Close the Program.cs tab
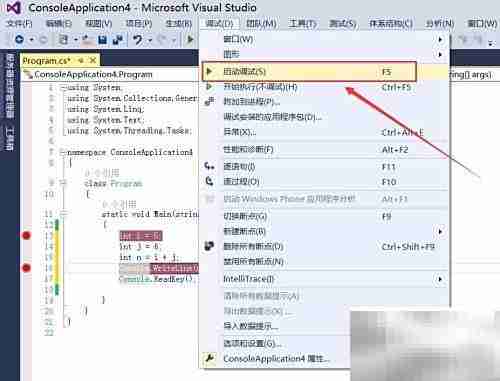Viewport: 500px width, 381px height. point(93,60)
